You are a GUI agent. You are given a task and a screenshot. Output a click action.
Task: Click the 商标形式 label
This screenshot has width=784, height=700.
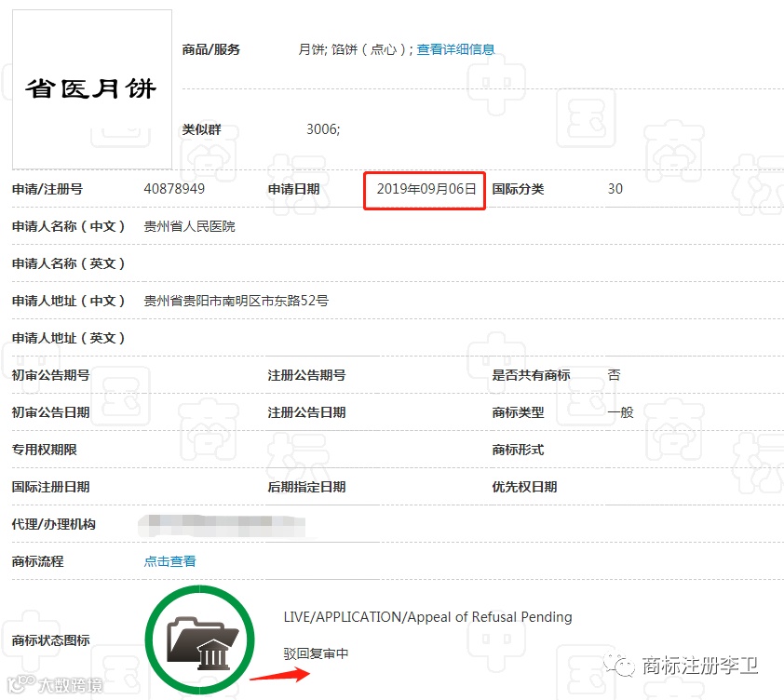pyautogui.click(x=518, y=450)
